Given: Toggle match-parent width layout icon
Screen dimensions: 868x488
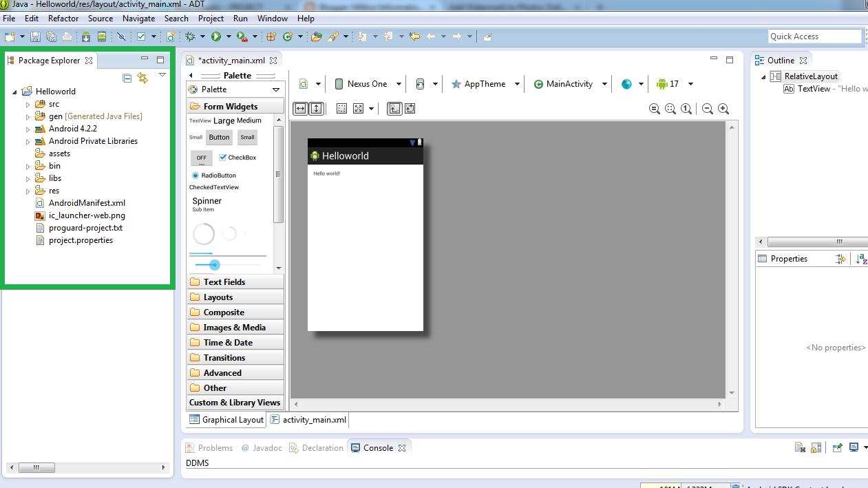Looking at the screenshot, I should [300, 109].
